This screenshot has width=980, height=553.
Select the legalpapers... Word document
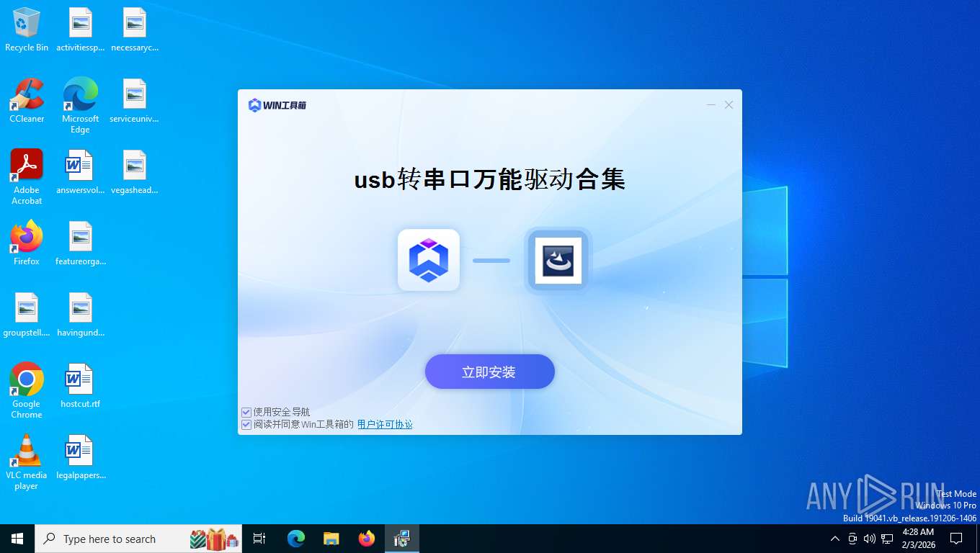[x=81, y=458]
